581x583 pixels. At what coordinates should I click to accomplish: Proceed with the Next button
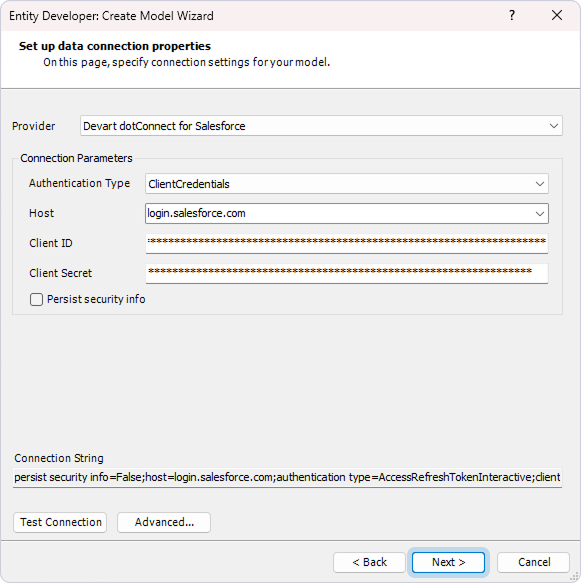pos(448,562)
